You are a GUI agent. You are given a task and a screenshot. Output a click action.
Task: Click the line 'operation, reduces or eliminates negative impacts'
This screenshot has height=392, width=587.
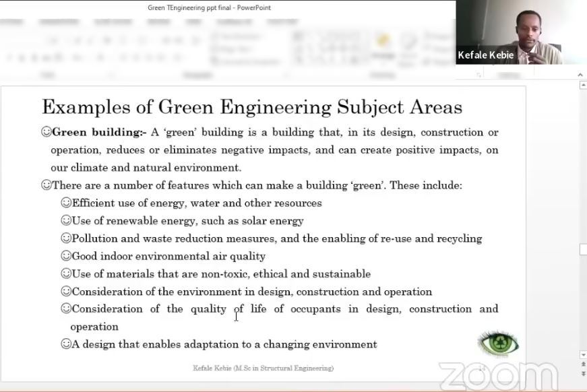[274, 150]
